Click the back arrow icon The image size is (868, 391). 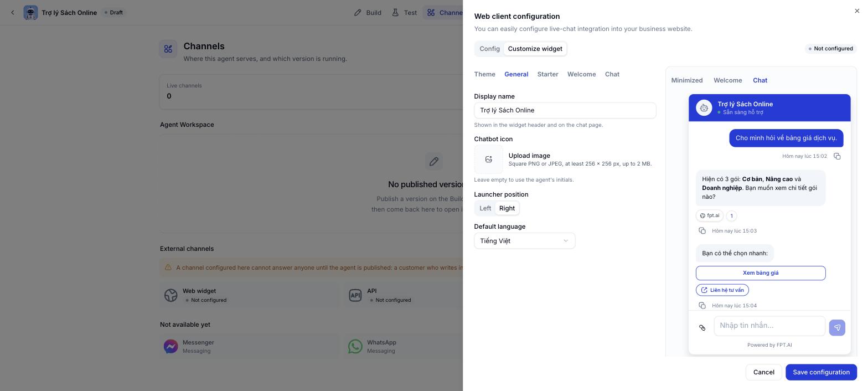pyautogui.click(x=12, y=12)
